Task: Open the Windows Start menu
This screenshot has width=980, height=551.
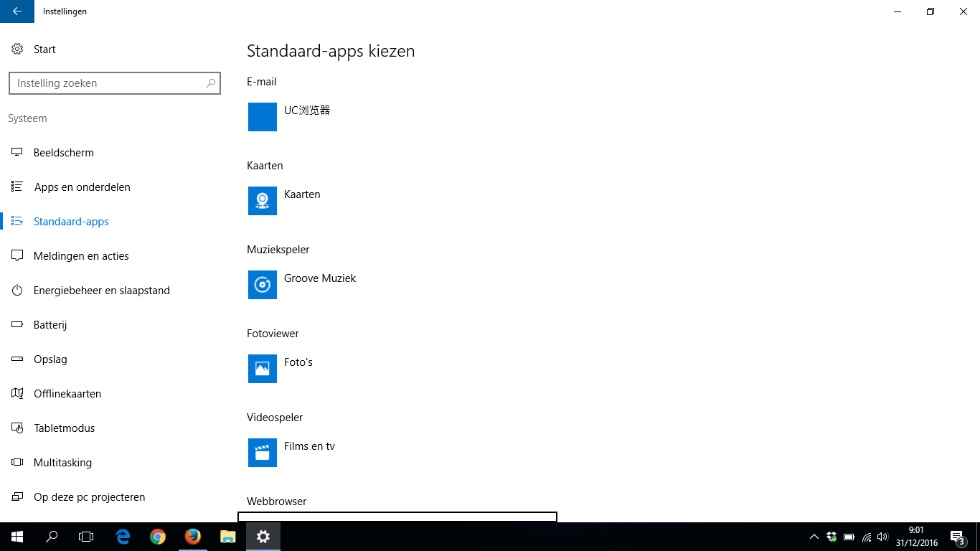Action: (17, 537)
